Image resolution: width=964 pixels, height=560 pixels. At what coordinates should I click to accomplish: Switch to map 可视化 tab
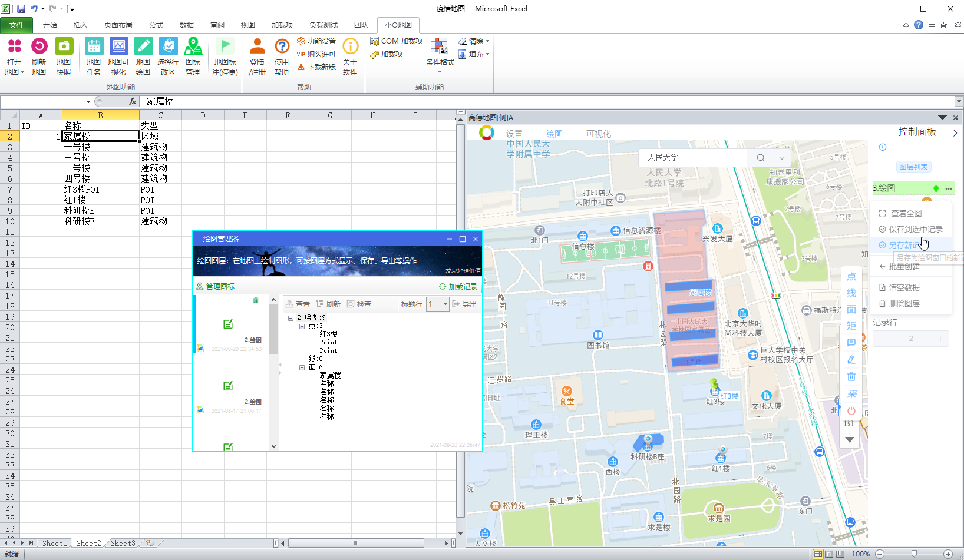(599, 134)
